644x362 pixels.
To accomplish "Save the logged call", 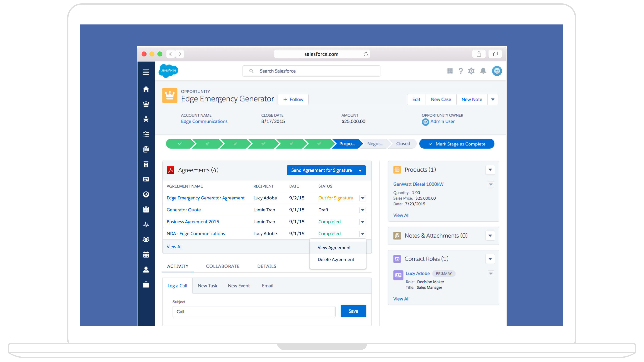I will coord(353,311).
